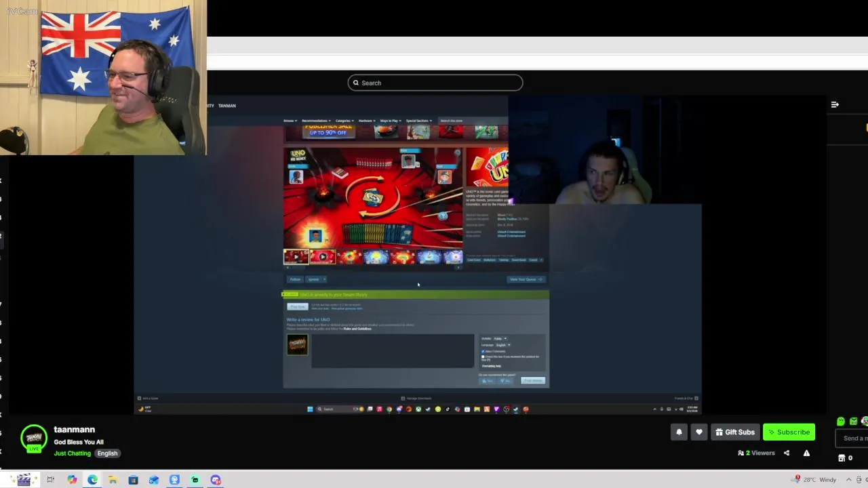The width and height of the screenshot is (868, 488).
Task: Click the green Subscribe button
Action: click(789, 432)
